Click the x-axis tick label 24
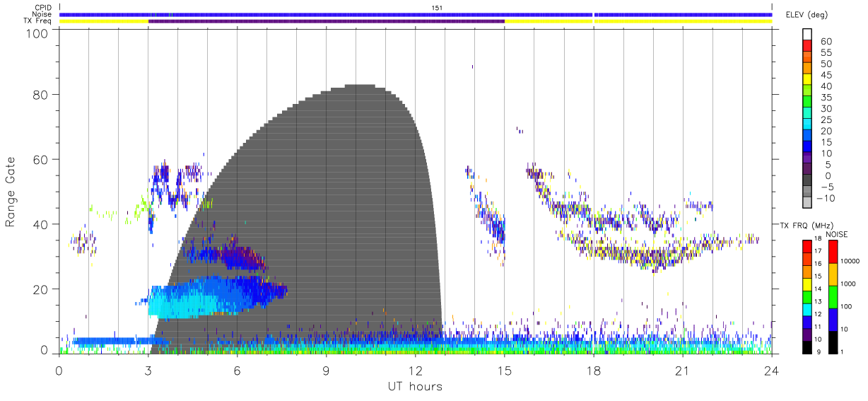Viewport: 868px width, 401px height. [771, 371]
